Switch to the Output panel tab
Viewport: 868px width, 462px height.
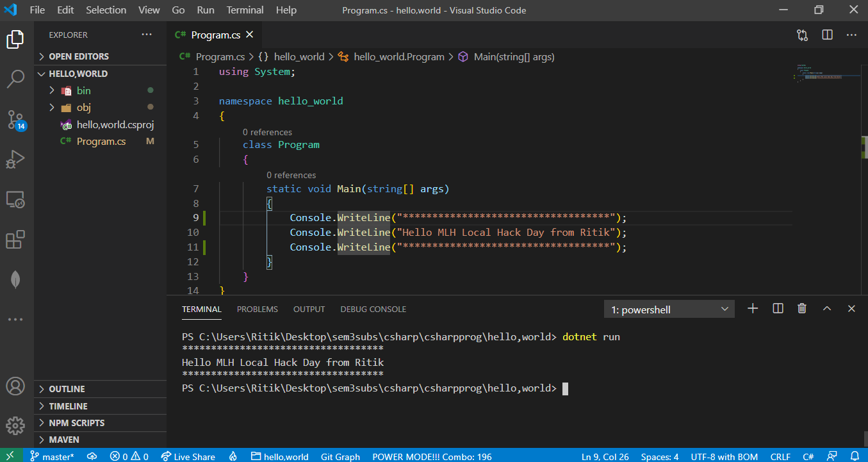coord(309,309)
